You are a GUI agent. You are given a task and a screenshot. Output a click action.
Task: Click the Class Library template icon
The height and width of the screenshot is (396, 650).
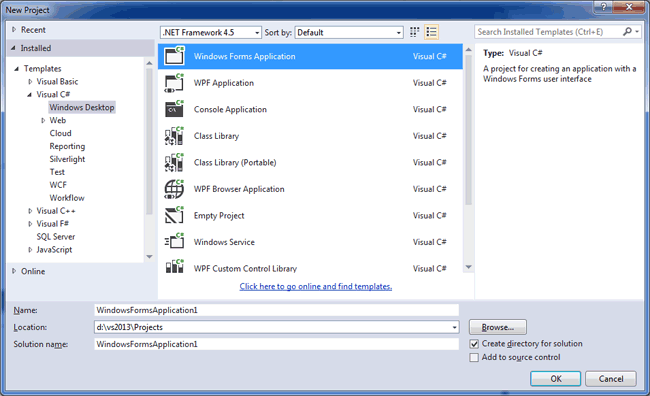(x=174, y=136)
